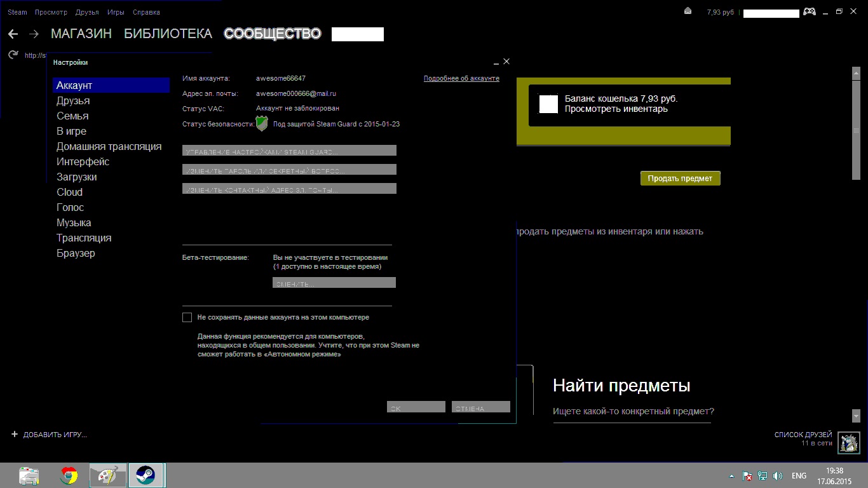Open the 'Подробнее об аккаунте' link
The image size is (868, 488).
coord(461,78)
